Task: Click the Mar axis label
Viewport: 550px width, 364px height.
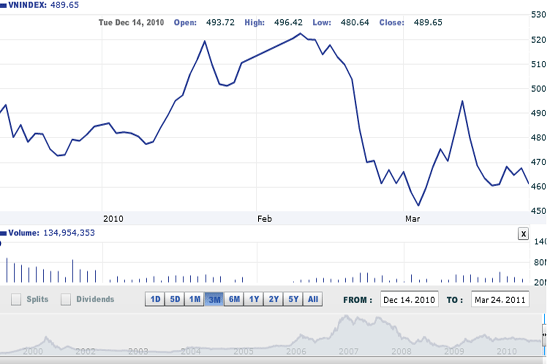Action: (412, 219)
